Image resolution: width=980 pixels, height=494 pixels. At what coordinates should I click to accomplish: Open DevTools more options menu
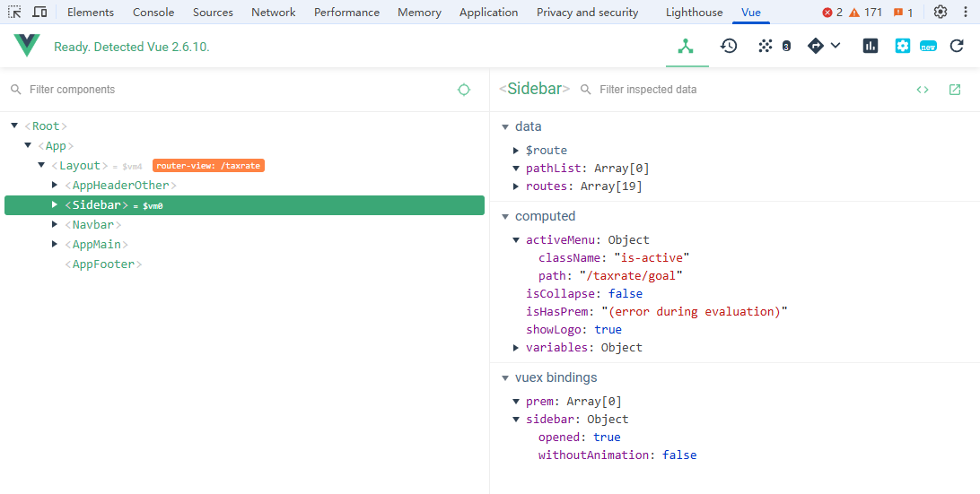coord(966,12)
